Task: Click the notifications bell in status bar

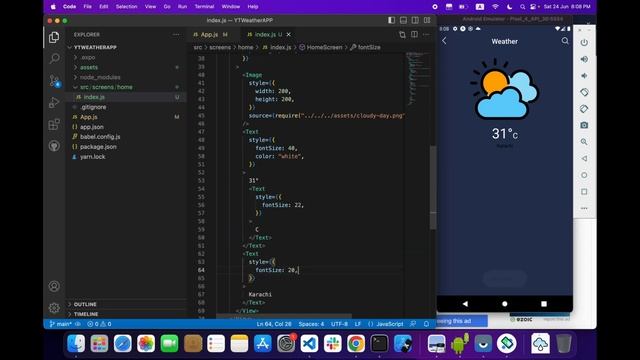Action: point(426,324)
